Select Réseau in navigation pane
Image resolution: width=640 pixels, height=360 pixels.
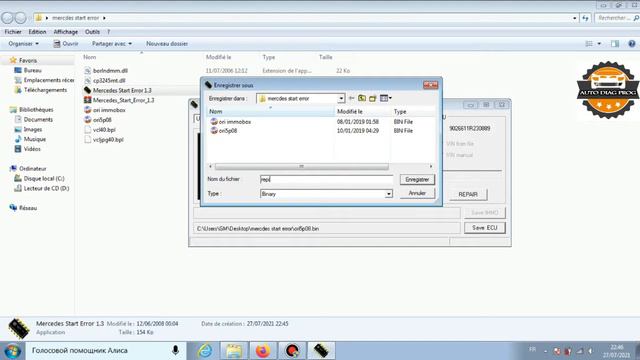point(28,208)
